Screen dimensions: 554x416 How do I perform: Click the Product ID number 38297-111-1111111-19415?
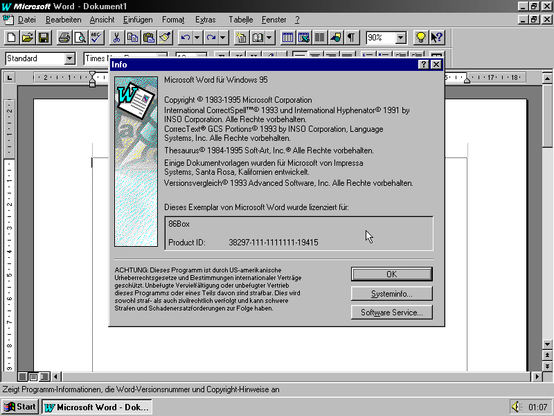pos(273,242)
